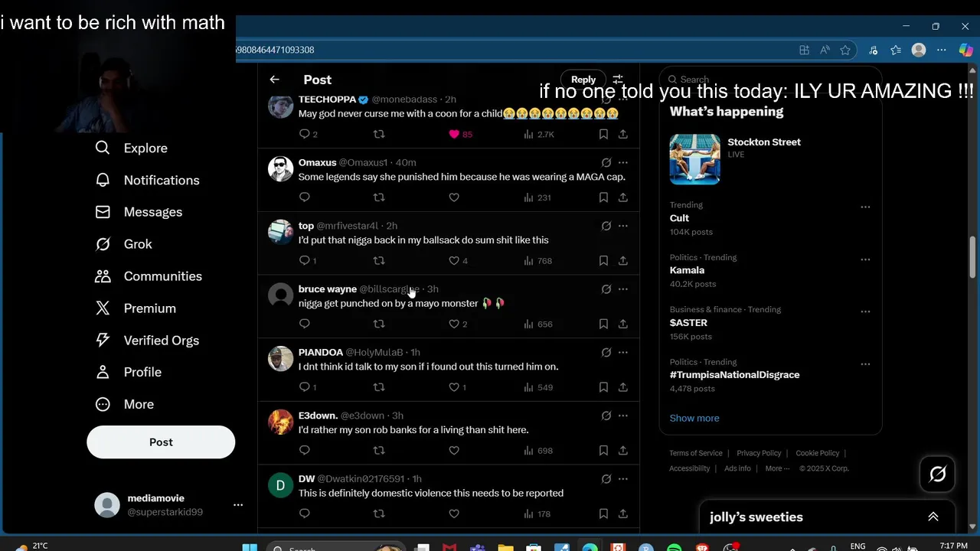980x551 pixels.
Task: Expand the More sidebar menu
Action: [124, 404]
